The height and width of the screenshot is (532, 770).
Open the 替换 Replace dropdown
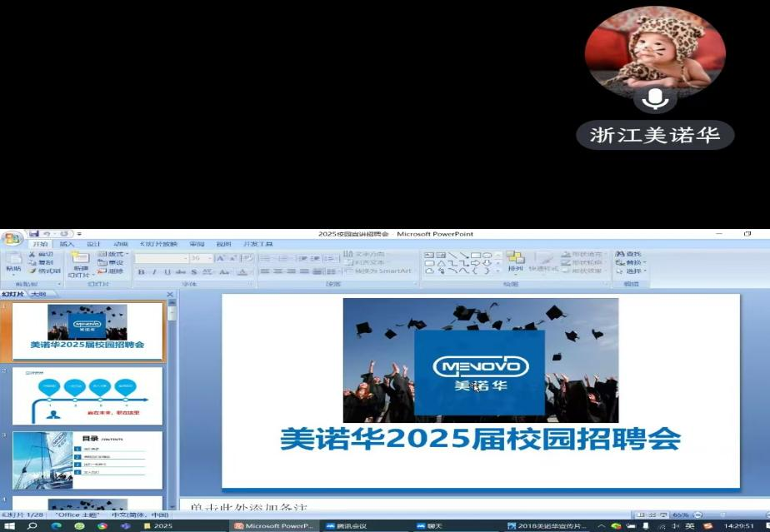pos(631,262)
